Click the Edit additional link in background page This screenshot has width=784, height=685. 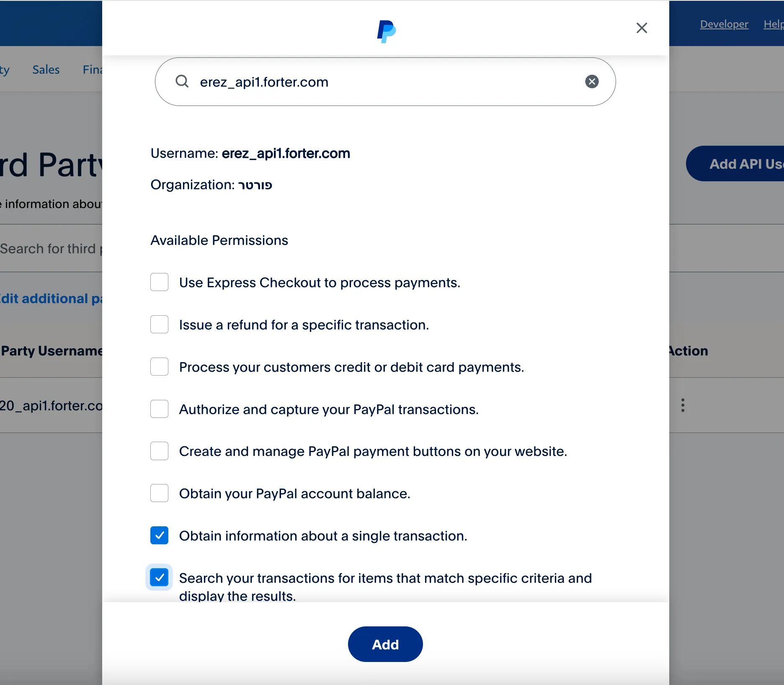pos(51,299)
